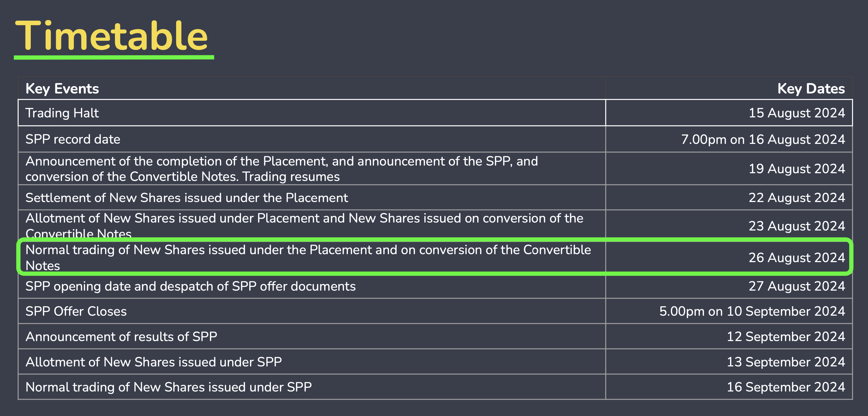Select the SPP record date row
This screenshot has height=416, width=868.
point(435,139)
